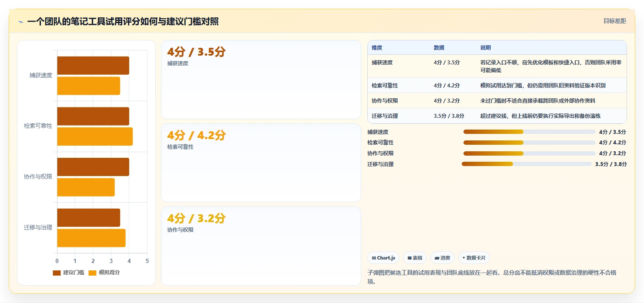Click the 3.5分 / 3.8分 progress value

pyautogui.click(x=611, y=164)
